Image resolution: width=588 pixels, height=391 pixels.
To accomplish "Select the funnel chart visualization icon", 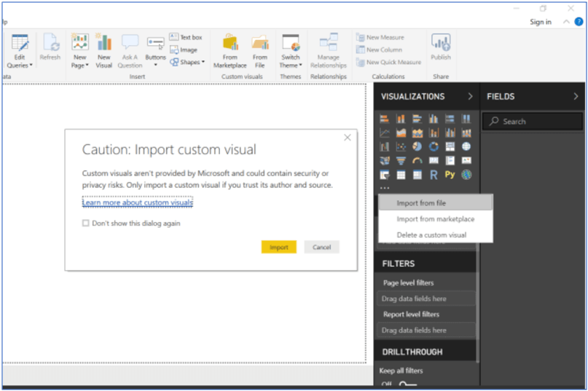I will coord(401,161).
